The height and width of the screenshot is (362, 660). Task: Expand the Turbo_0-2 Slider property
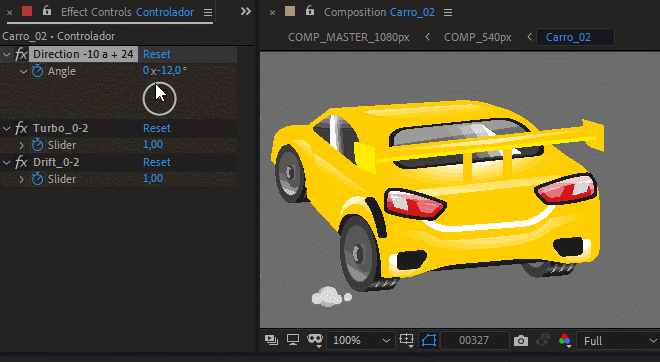(x=22, y=145)
